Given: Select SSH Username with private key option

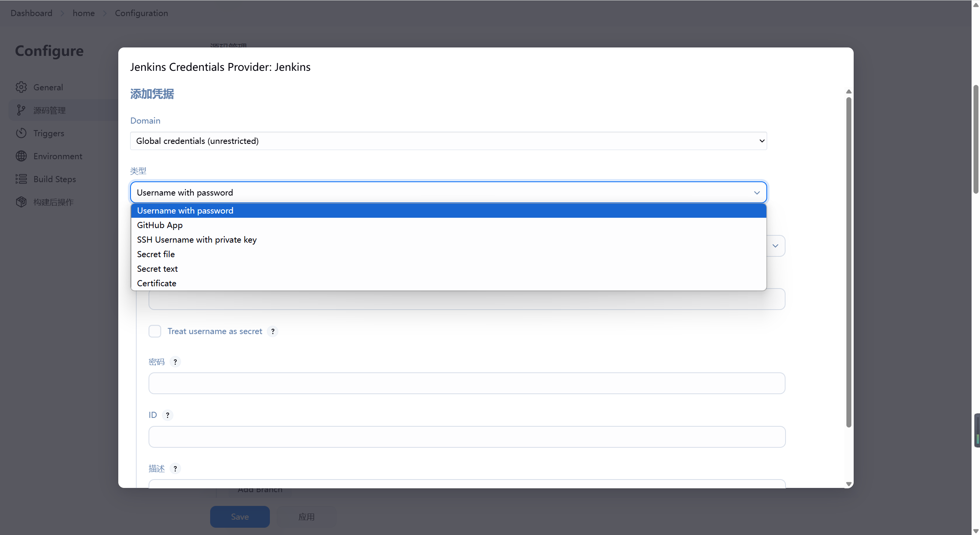Looking at the screenshot, I should point(449,240).
